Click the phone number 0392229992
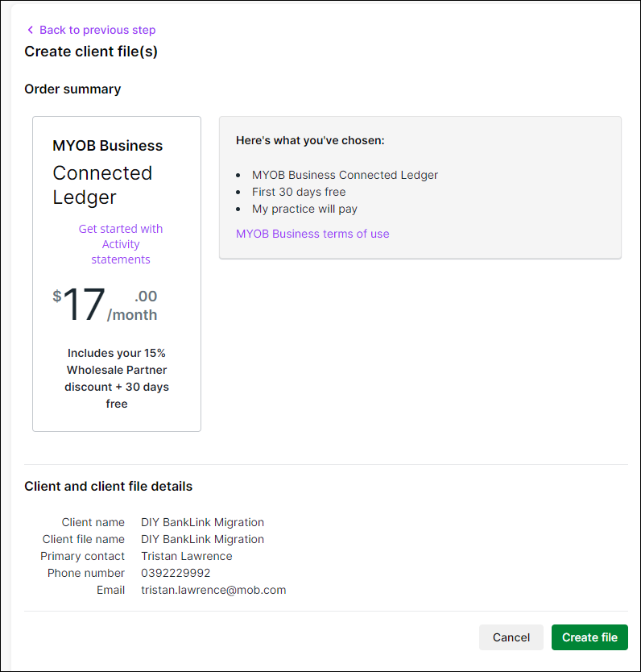641x672 pixels. pos(176,573)
